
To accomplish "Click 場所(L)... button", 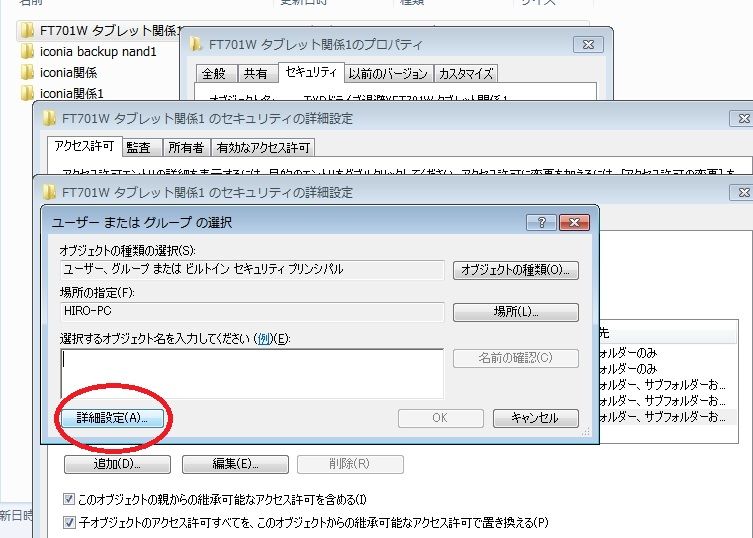I will (x=515, y=312).
